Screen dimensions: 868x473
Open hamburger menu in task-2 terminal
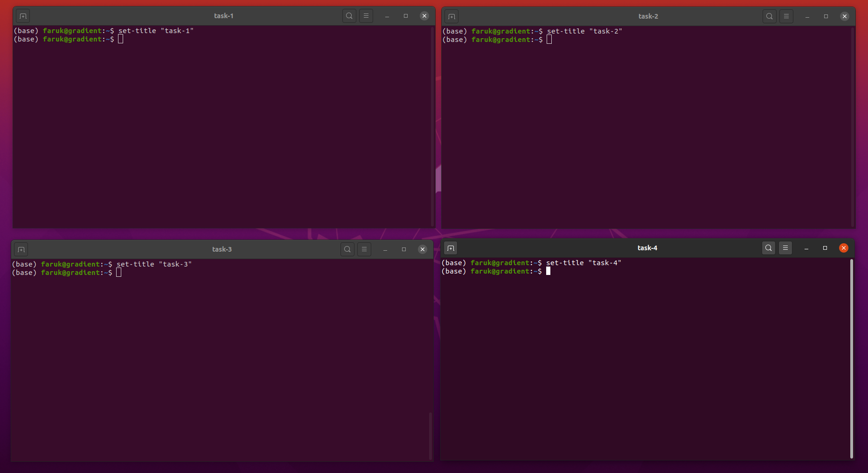786,16
